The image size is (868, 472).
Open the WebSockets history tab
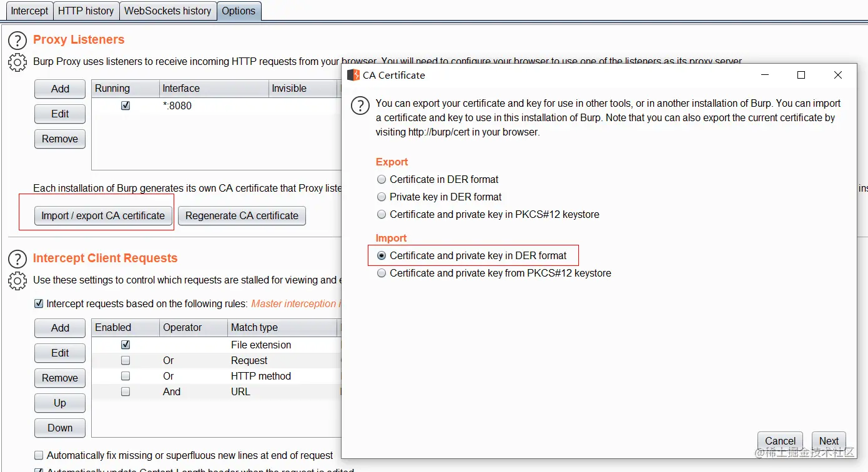point(167,11)
